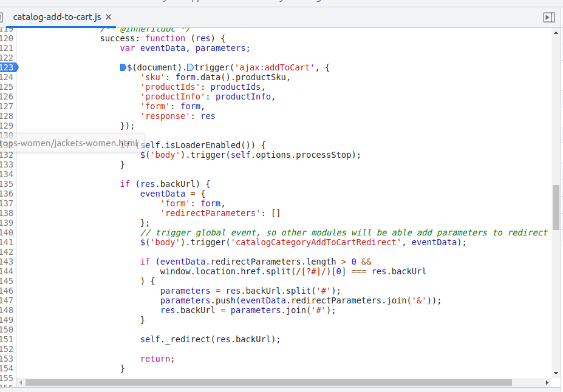Click the vertical scrollbar down arrow
This screenshot has height=392, width=563.
click(556, 373)
